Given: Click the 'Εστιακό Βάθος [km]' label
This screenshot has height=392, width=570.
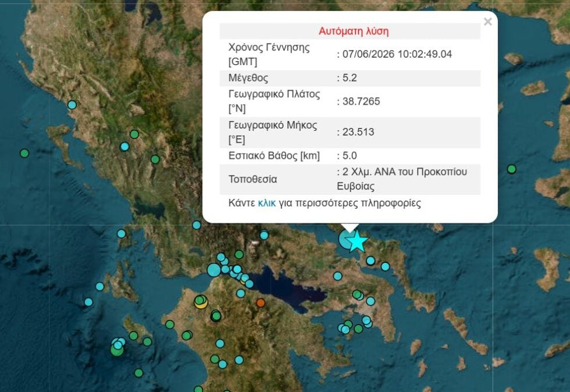Looking at the screenshot, I should point(274,156).
